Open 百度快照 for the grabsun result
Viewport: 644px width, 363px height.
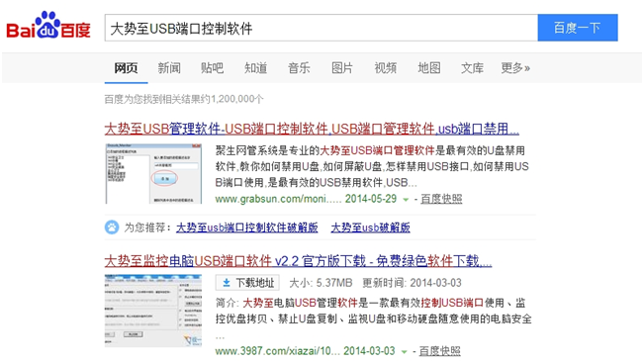pos(441,199)
